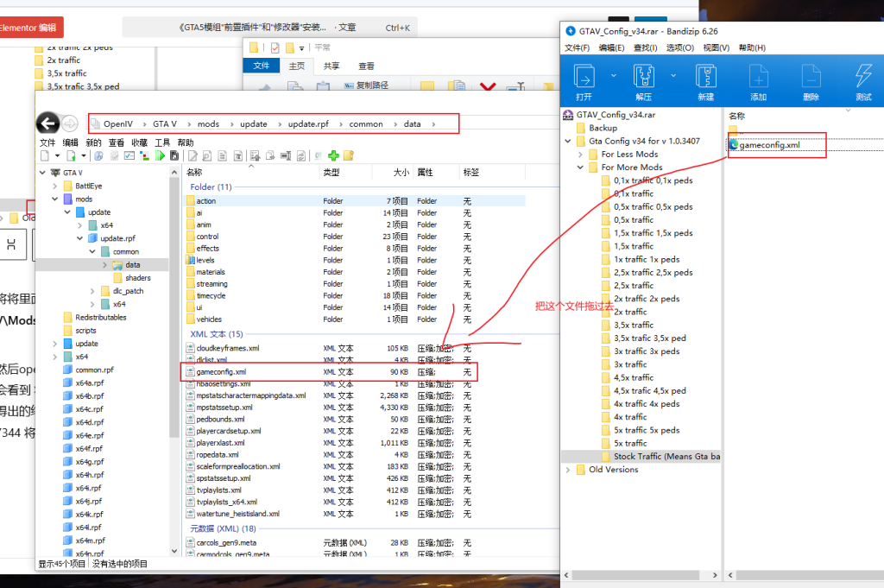The image size is (884, 588).
Task: Click the Copy path (复制路径) button in Explorer ribbon
Action: (x=366, y=85)
